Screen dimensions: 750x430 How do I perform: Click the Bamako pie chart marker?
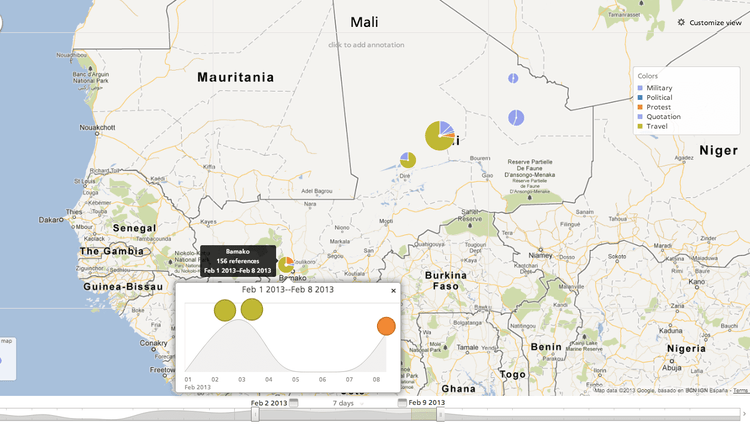click(287, 265)
